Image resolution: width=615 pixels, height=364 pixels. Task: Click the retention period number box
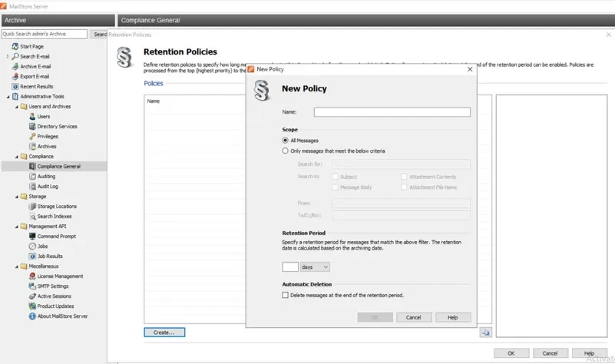290,267
